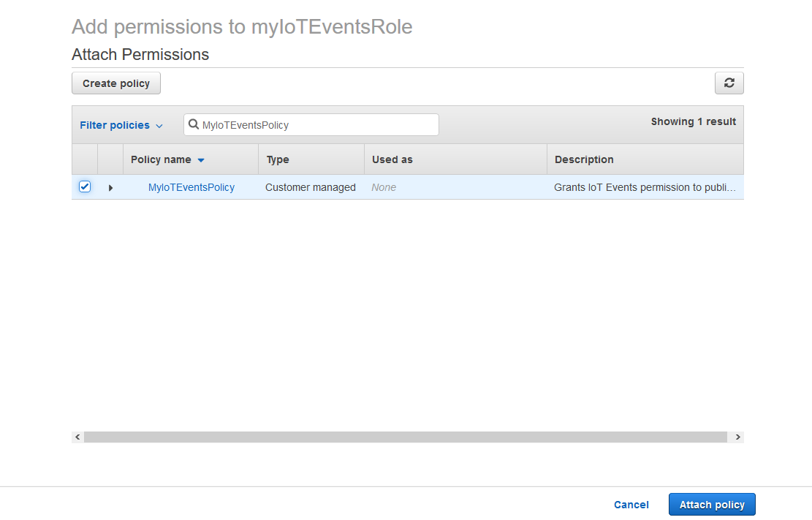Viewport: 812px width, 520px height.
Task: Focus the policy search input field
Action: coord(318,125)
